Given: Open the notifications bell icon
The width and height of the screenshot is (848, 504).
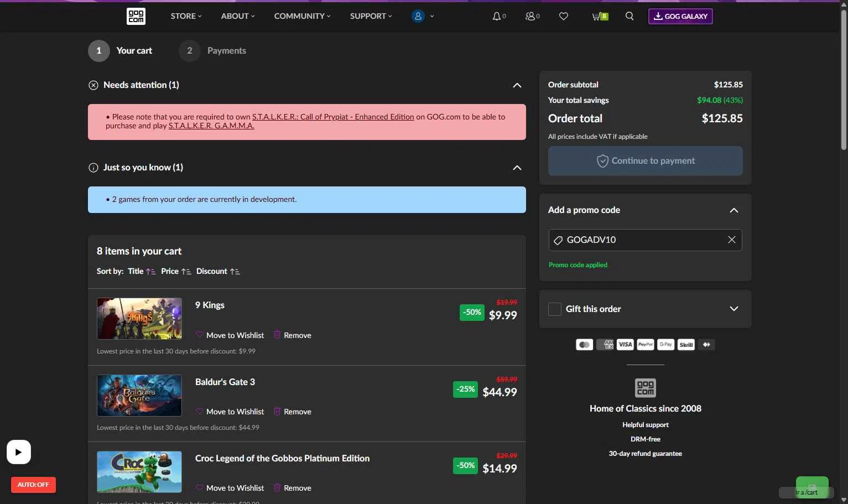Looking at the screenshot, I should (497, 17).
